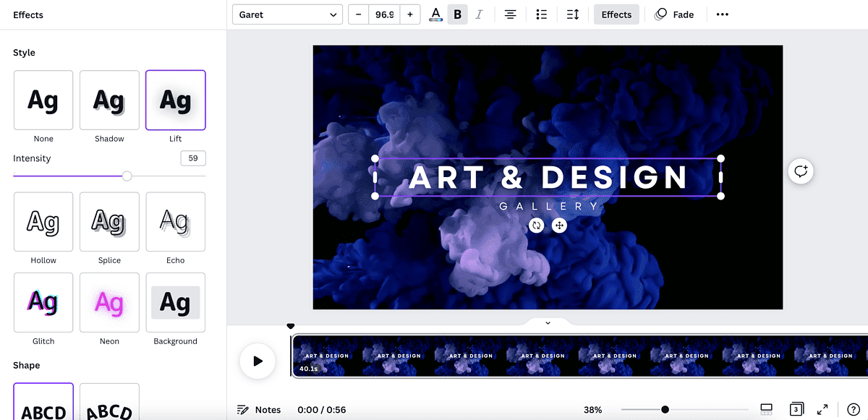Open the letter spacing settings
The image size is (868, 420).
[x=572, y=14]
